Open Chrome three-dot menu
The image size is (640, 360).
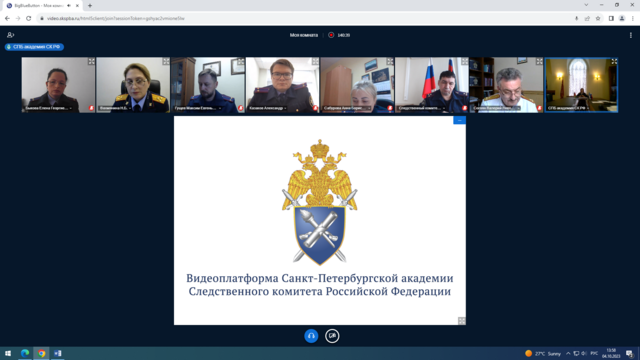click(633, 18)
